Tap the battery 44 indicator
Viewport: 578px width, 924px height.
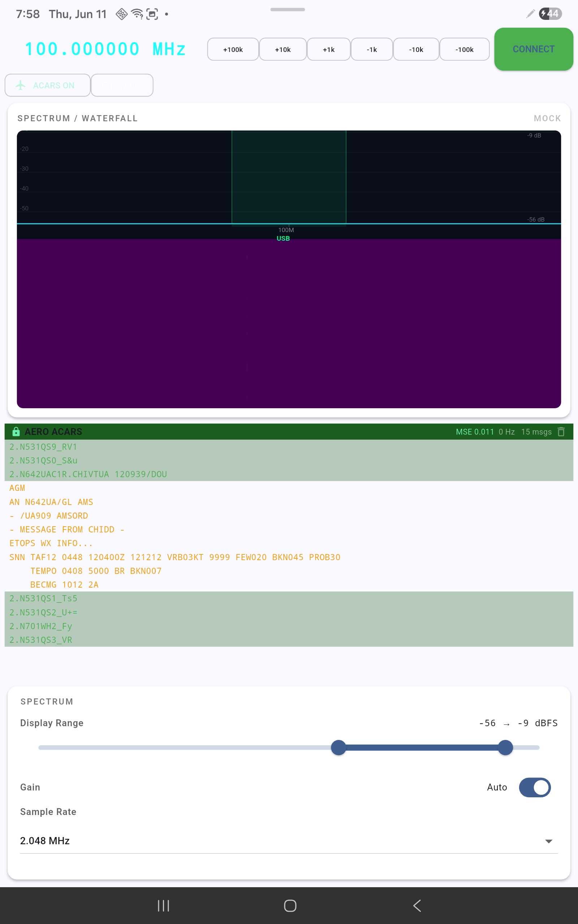click(x=550, y=14)
